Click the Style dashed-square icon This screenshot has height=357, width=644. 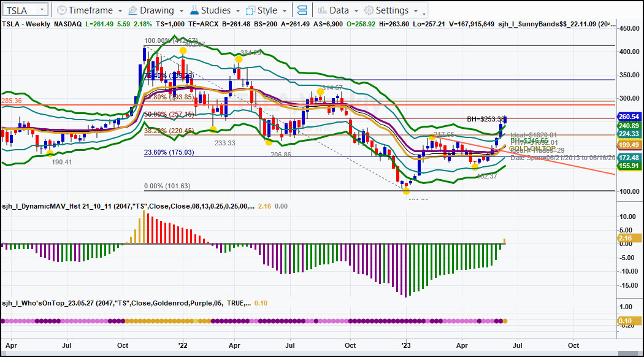(250, 10)
